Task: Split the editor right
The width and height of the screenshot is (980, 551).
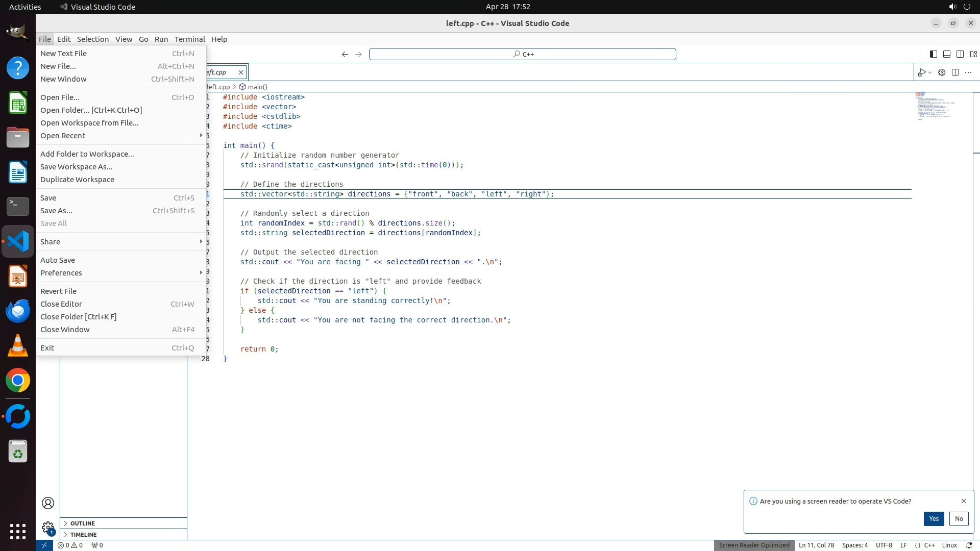Action: point(955,72)
